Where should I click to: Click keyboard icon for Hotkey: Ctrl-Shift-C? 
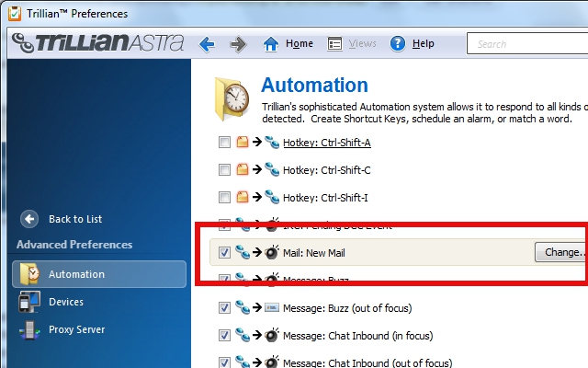(x=243, y=169)
